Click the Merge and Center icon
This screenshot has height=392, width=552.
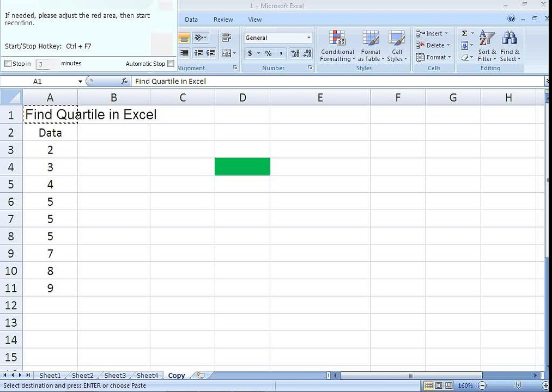[226, 53]
